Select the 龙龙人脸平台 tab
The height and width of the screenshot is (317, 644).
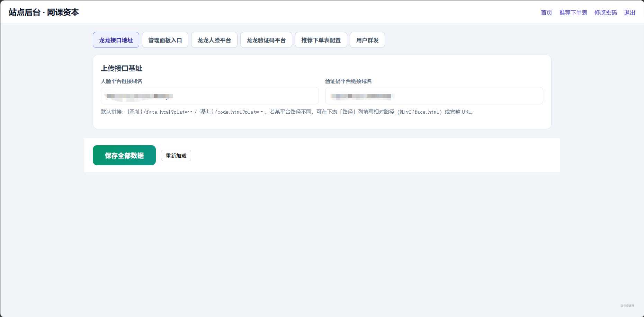click(x=214, y=40)
